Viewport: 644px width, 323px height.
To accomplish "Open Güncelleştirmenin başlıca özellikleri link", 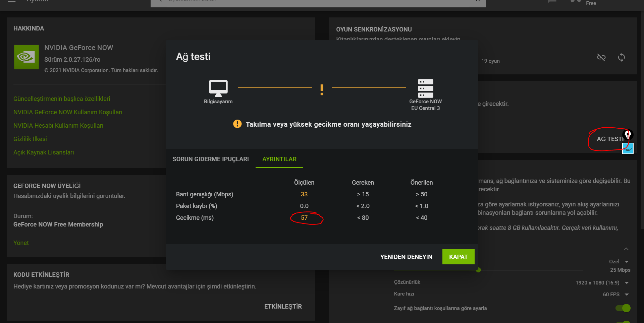I will coord(62,99).
